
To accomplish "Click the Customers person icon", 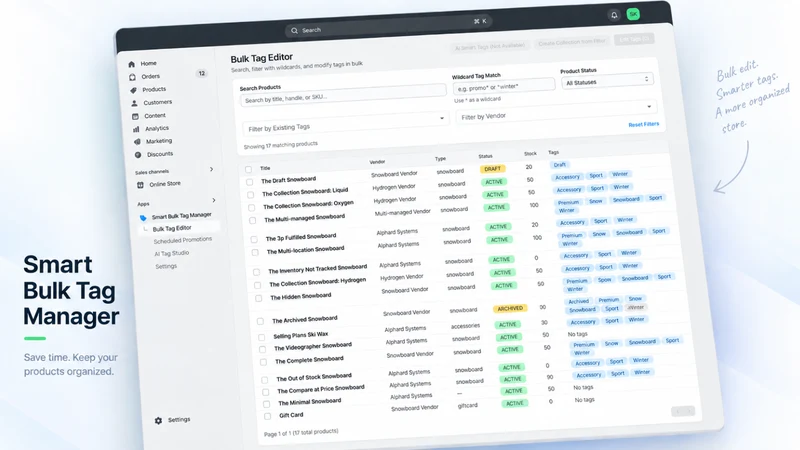I will [x=135, y=103].
